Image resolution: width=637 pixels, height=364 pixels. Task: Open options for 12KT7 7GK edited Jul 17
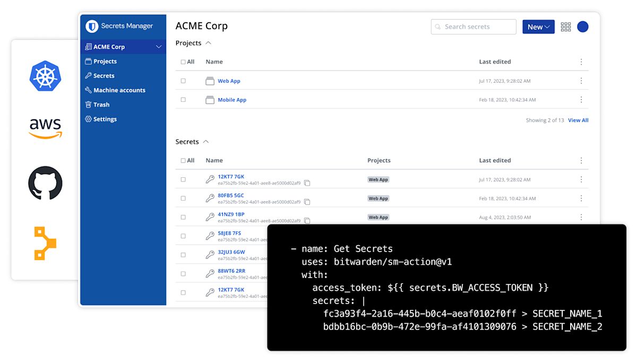[x=581, y=179]
